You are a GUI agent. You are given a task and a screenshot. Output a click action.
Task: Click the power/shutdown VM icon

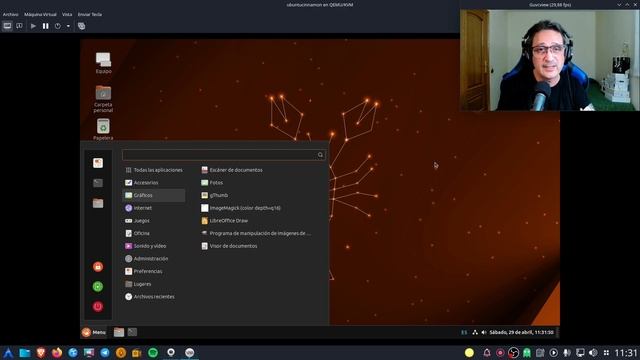pos(58,26)
